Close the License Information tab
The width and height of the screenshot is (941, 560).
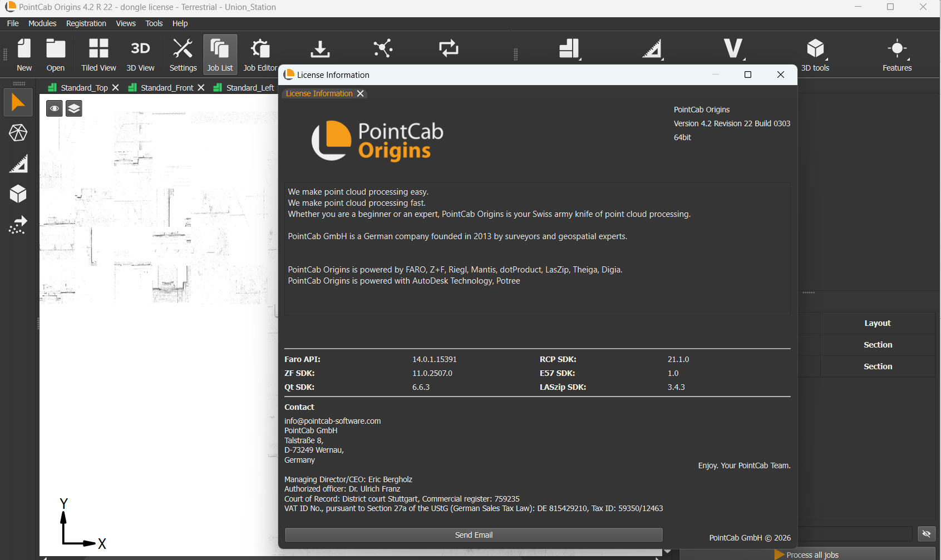pyautogui.click(x=360, y=93)
